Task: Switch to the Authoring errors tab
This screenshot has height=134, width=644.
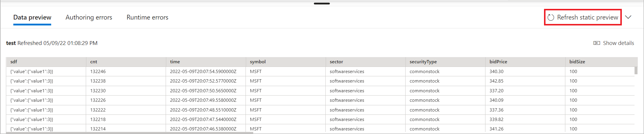Action: click(x=89, y=17)
